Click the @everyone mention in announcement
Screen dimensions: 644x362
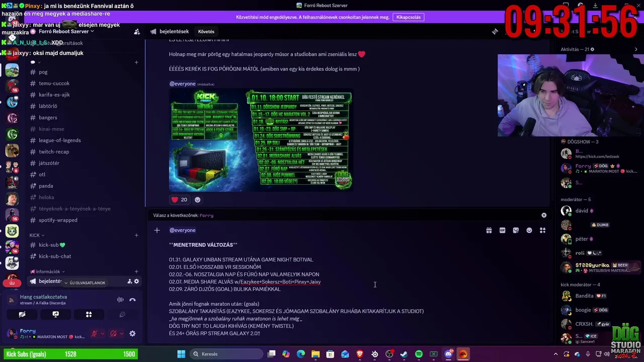182,84
